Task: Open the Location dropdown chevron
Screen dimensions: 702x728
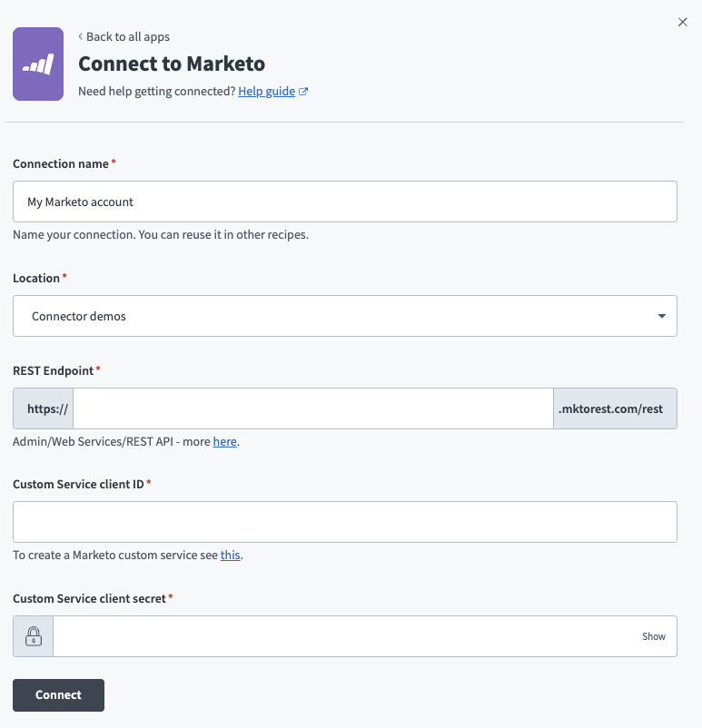Action: (x=662, y=316)
